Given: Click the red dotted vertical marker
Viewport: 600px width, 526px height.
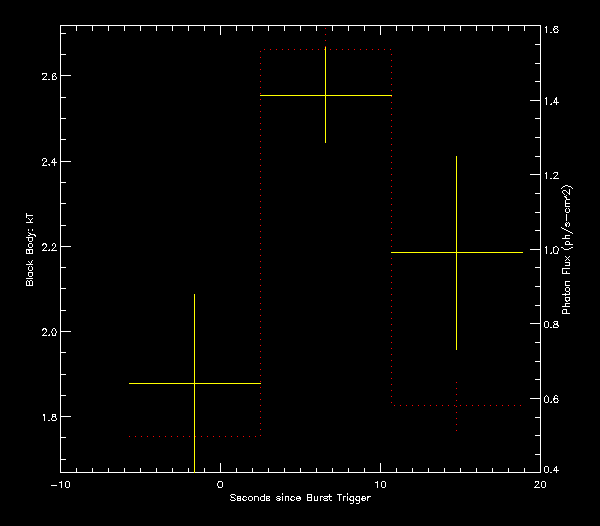Looking at the screenshot, I should [x=457, y=405].
